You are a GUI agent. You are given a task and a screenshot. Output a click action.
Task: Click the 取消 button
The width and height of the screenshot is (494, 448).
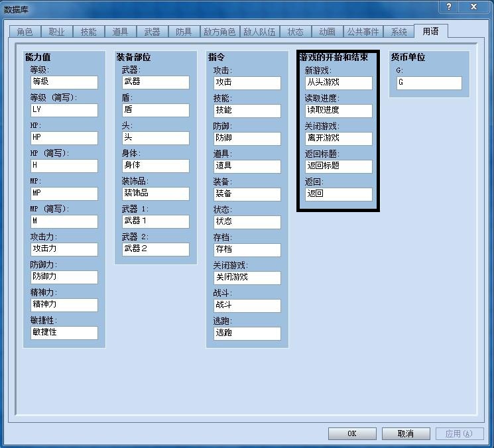click(x=406, y=433)
